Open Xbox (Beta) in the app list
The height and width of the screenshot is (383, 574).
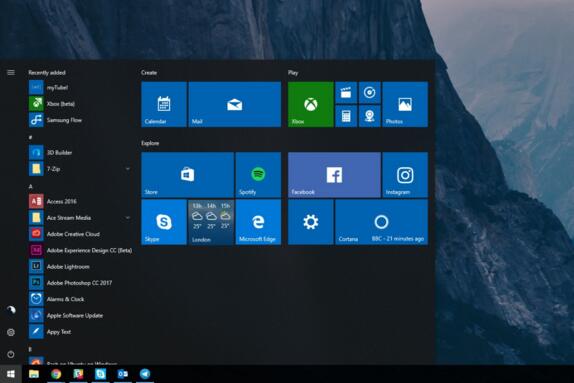pyautogui.click(x=81, y=104)
